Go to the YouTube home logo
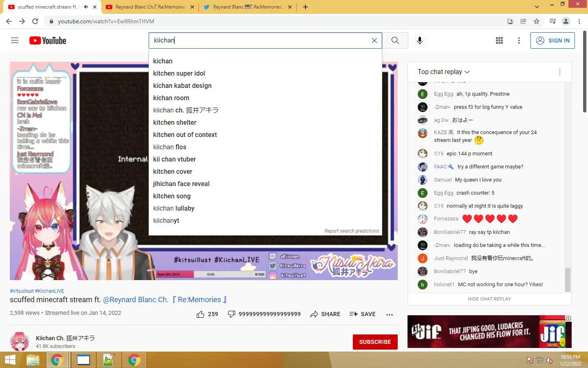Viewport: 588px width, 368px height. point(48,40)
